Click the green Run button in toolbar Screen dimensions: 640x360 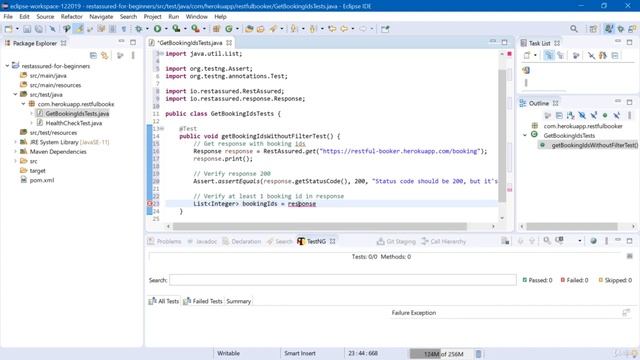pyautogui.click(x=158, y=29)
